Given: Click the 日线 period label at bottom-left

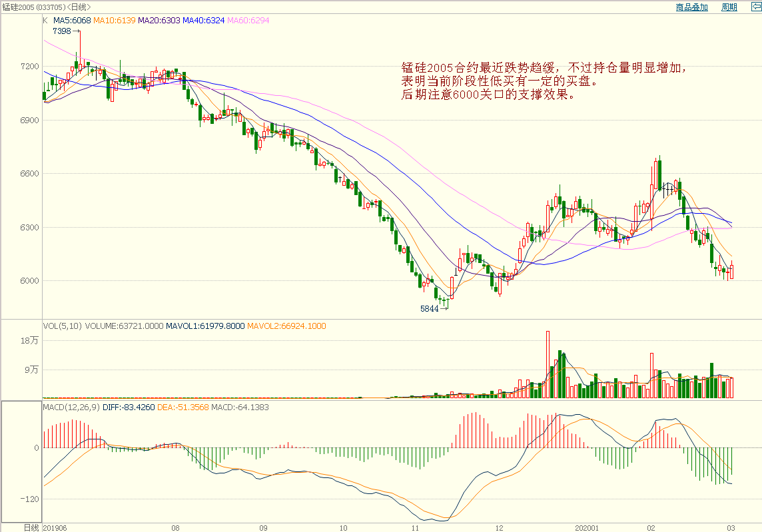Looking at the screenshot, I should [31, 527].
